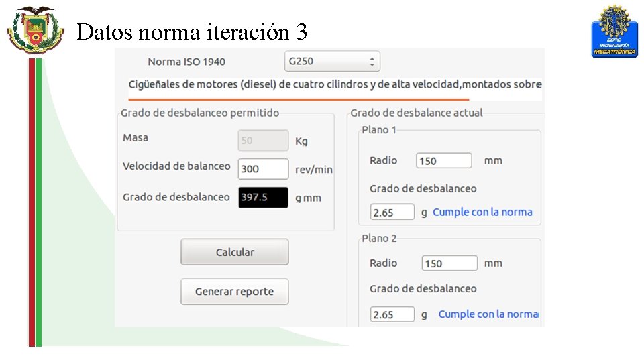Select Plano 1 Grado de desbalanceo value box
644x362 pixels.
[392, 213]
